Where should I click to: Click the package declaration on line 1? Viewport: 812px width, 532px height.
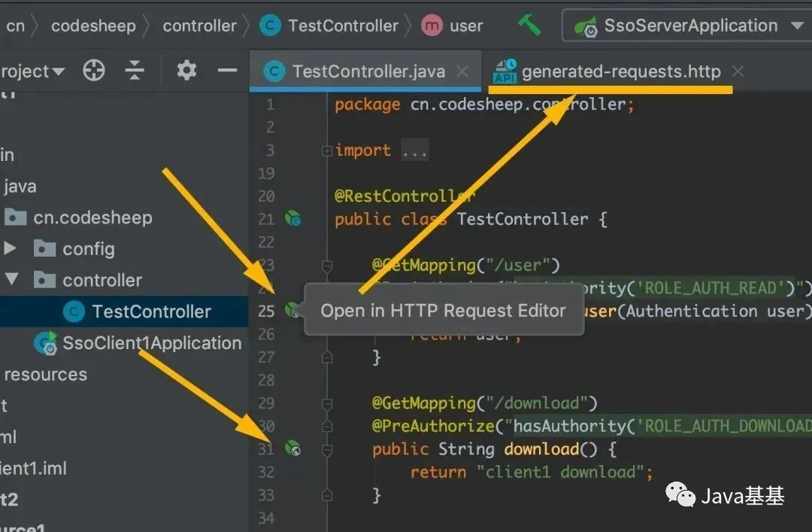pyautogui.click(x=484, y=105)
